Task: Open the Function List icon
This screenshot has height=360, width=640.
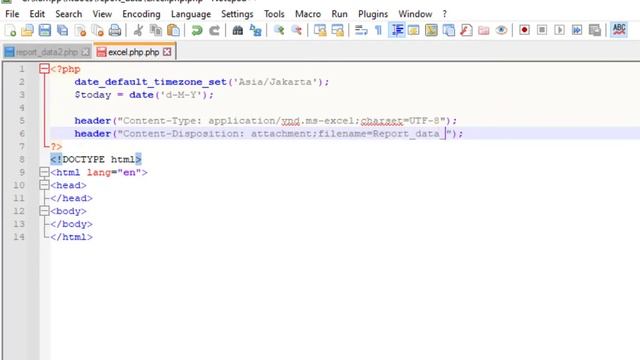Action: (466, 30)
